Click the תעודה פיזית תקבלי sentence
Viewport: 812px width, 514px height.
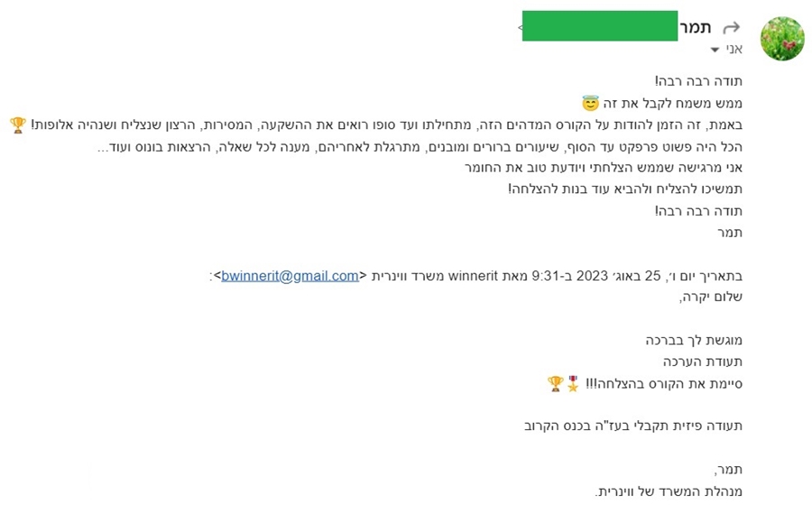click(x=633, y=426)
